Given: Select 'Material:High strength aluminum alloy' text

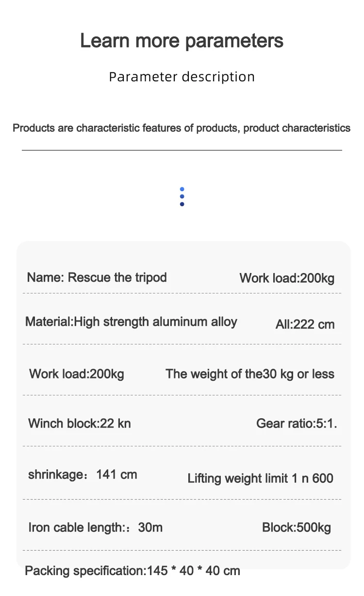Looking at the screenshot, I should pos(131,322).
